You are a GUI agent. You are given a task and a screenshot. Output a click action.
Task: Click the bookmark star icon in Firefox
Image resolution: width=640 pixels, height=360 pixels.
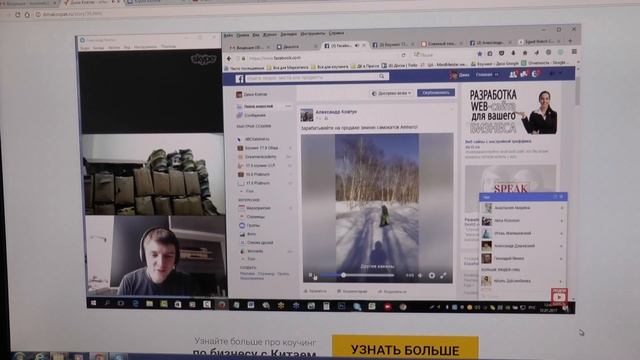point(480,53)
